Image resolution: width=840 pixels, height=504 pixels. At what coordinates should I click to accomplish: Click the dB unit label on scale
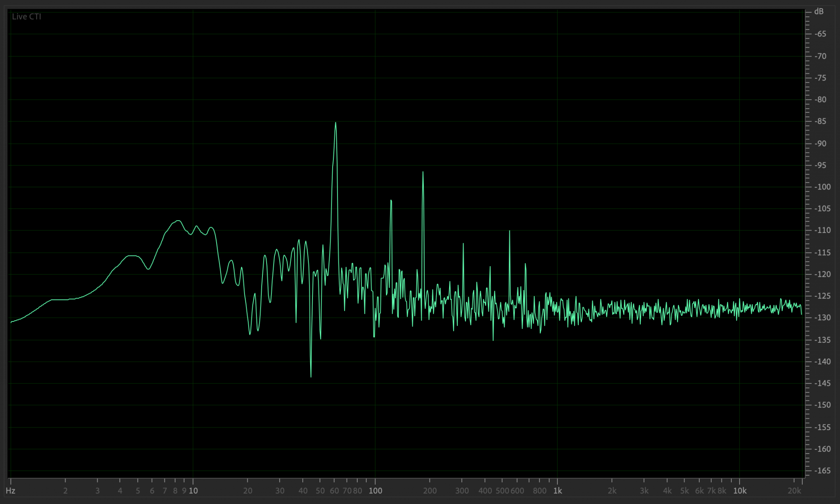tap(819, 11)
